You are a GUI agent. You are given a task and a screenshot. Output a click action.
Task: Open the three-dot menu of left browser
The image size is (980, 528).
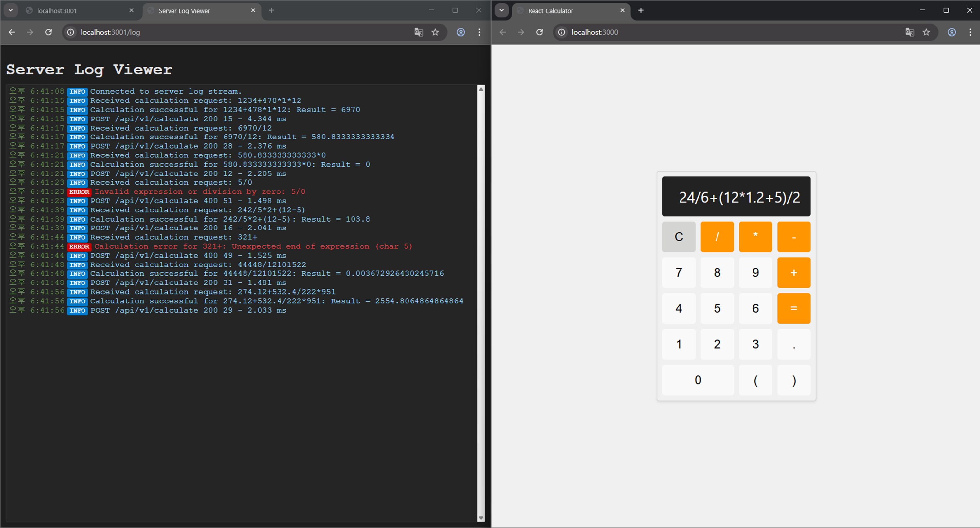479,32
